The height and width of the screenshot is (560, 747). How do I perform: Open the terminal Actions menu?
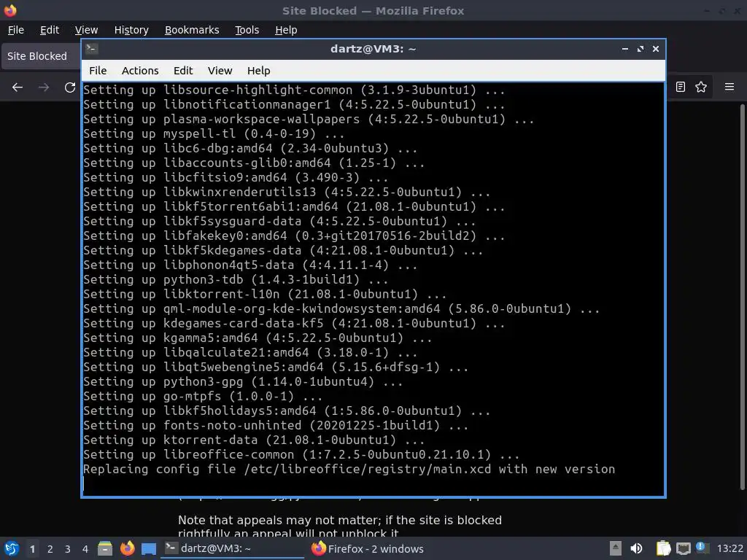[x=140, y=71]
